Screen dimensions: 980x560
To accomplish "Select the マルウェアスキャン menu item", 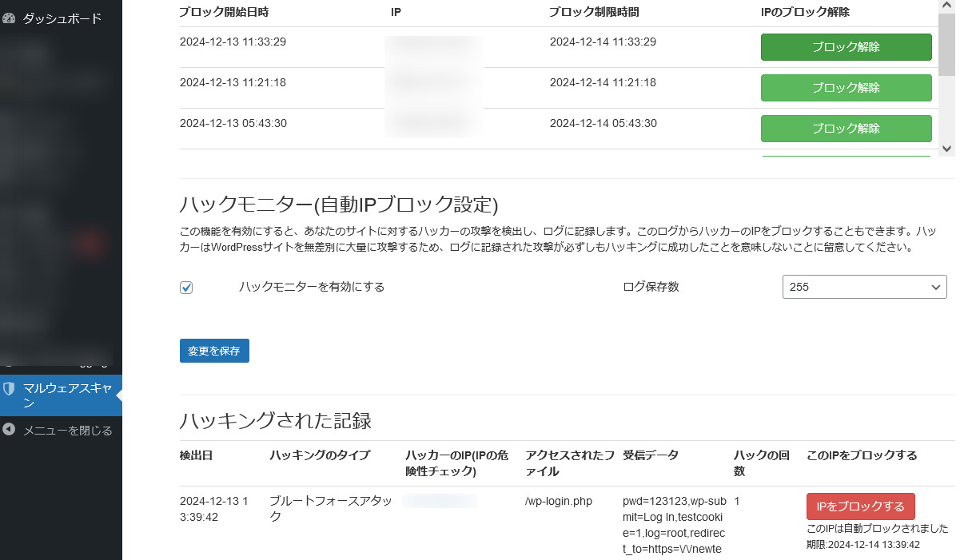I will click(x=67, y=395).
